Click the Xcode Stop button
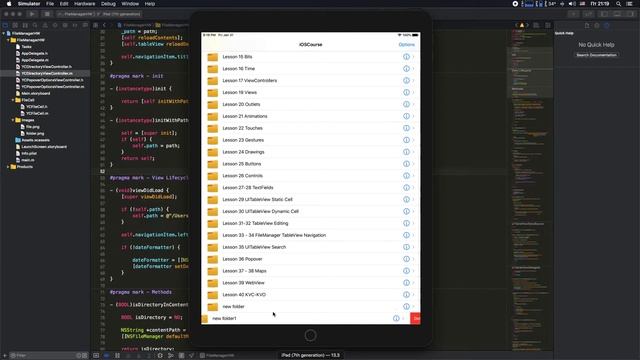 47,14
